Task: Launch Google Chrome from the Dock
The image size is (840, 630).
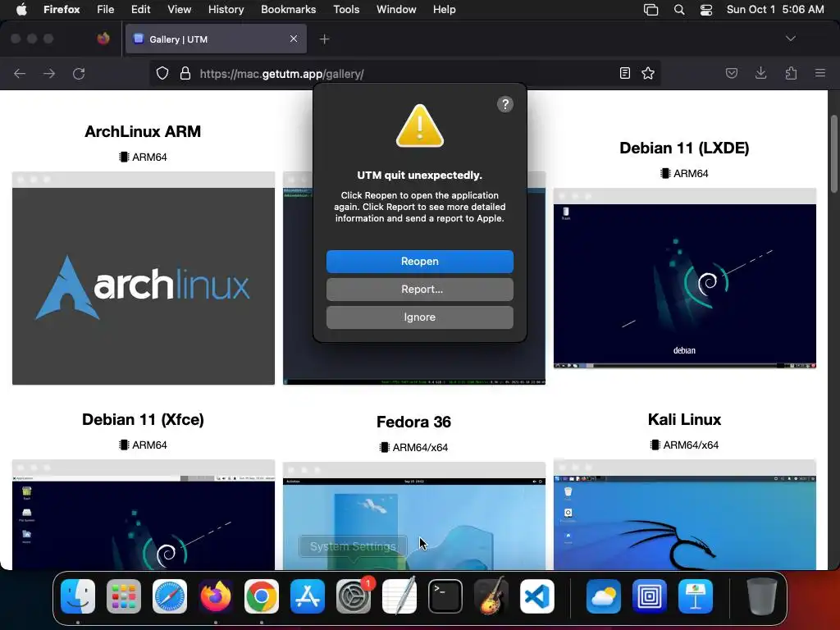Action: tap(262, 596)
